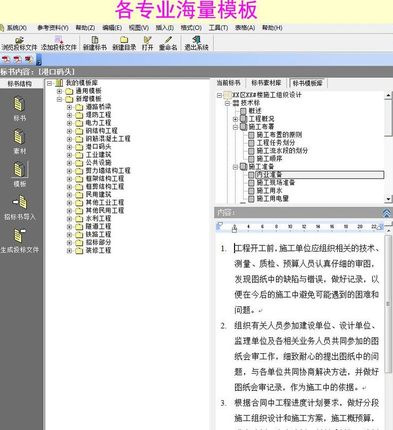Click the 招标书导入 sidebar icon

pyautogui.click(x=20, y=202)
